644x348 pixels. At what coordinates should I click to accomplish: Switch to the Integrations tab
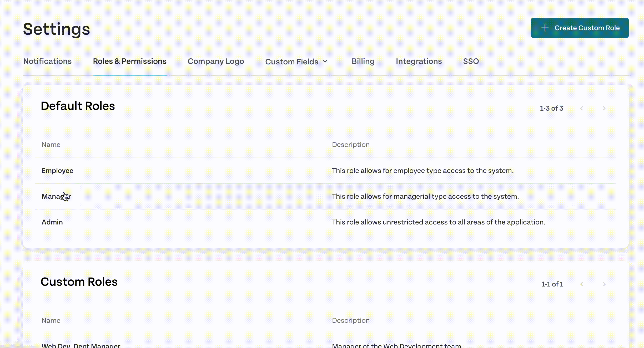pos(419,61)
